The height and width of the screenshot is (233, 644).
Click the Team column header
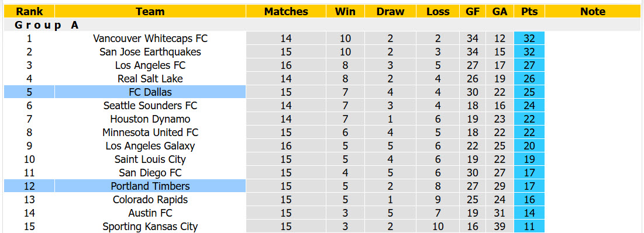click(150, 12)
